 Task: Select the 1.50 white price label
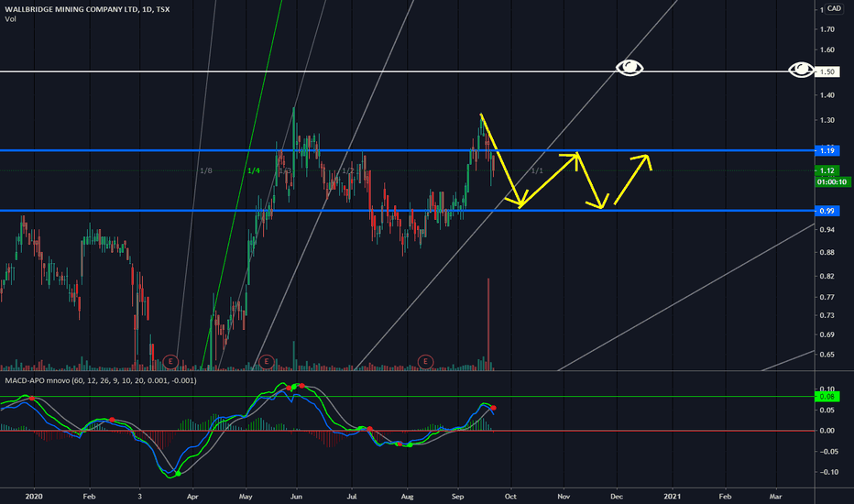[827, 71]
